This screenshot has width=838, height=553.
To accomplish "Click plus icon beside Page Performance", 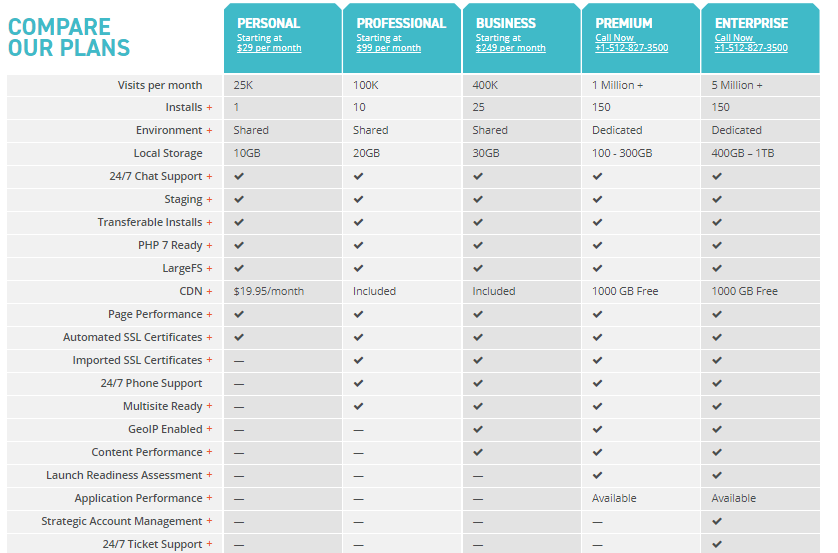I will point(210,315).
